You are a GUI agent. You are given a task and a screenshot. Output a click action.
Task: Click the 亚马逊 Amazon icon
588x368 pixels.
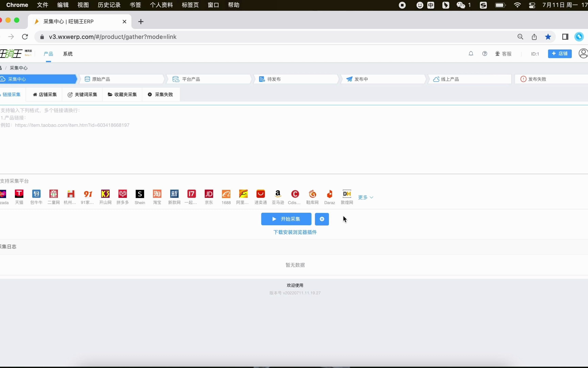coord(278,194)
